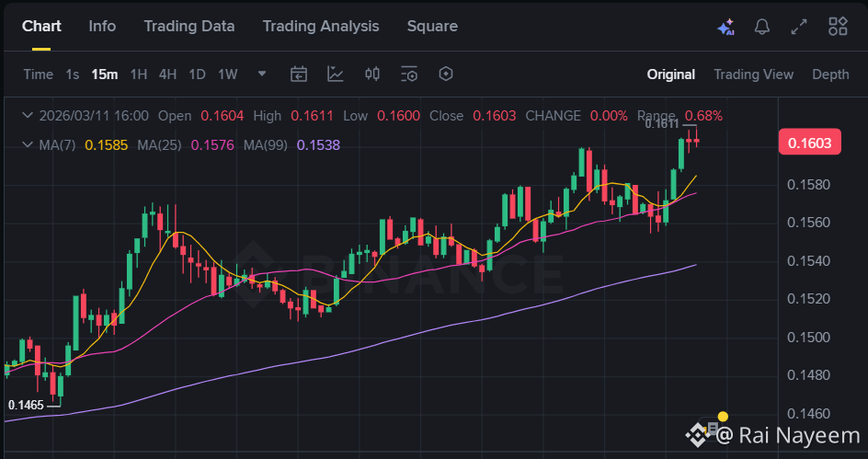Select the 1H interval
Image resolution: width=868 pixels, height=459 pixels.
[x=139, y=75]
